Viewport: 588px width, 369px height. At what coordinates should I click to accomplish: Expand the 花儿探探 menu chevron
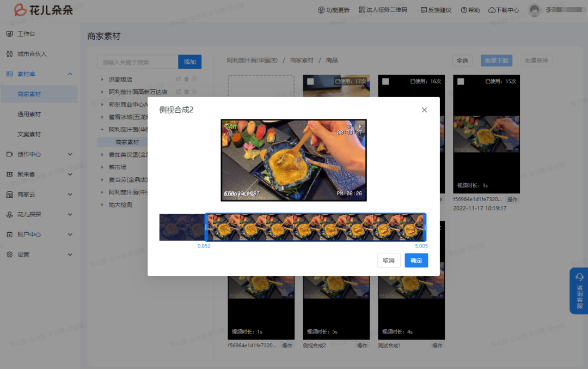point(70,214)
